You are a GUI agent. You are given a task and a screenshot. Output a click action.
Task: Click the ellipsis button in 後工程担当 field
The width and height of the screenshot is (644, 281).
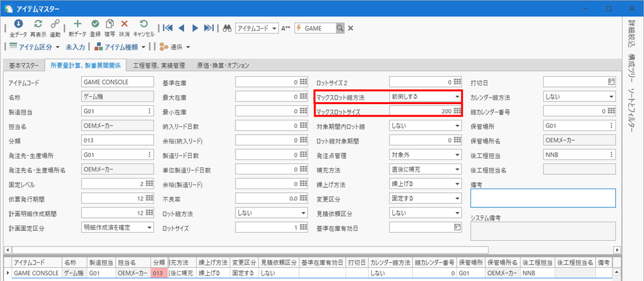[x=611, y=154]
